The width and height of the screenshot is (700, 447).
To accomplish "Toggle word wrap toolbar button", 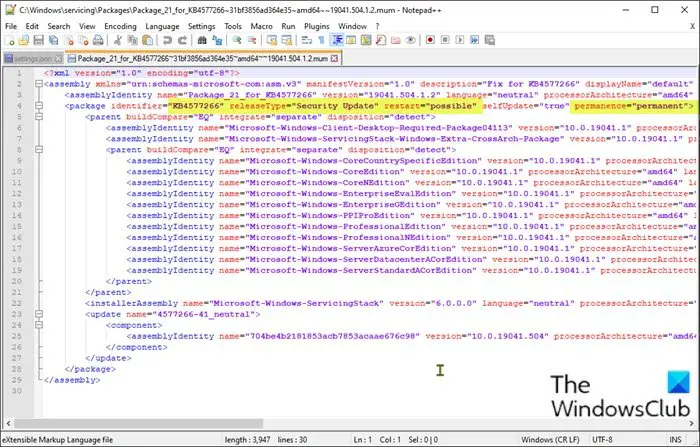I will [x=306, y=40].
